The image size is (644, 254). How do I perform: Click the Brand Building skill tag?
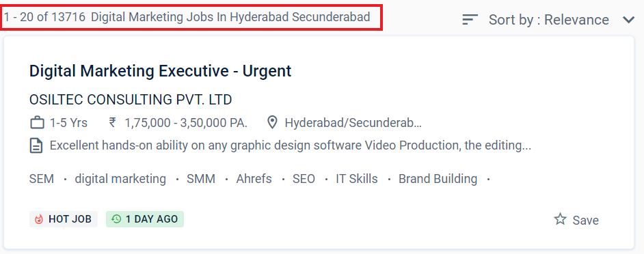click(438, 179)
